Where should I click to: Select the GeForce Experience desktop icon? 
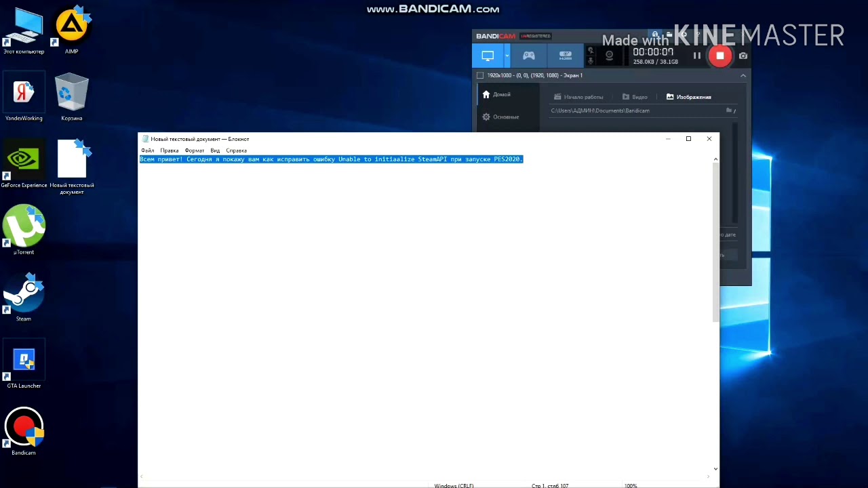click(24, 165)
